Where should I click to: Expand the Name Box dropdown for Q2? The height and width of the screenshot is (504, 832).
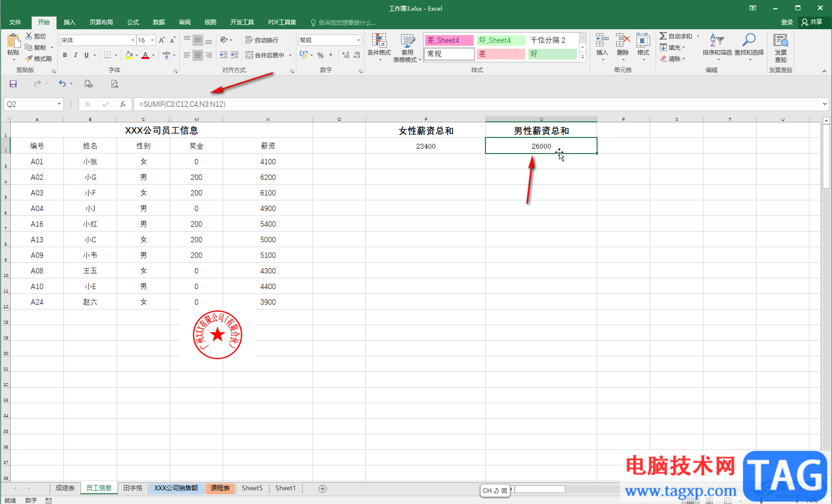coord(59,104)
